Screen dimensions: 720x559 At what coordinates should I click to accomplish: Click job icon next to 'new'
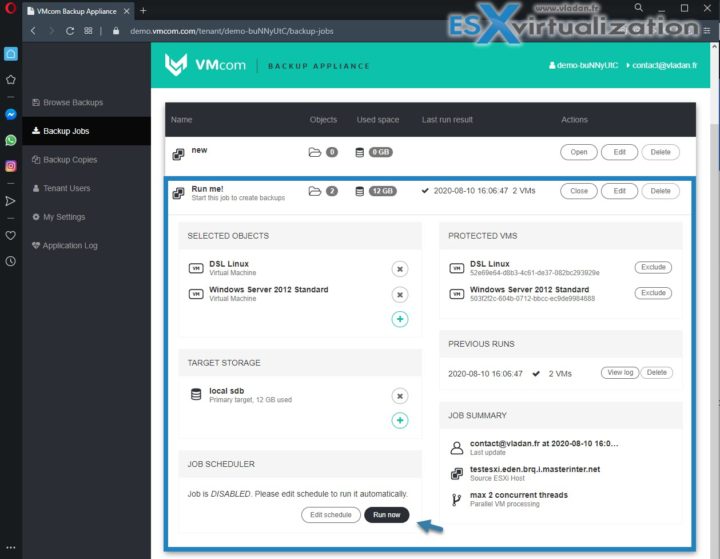(178, 154)
